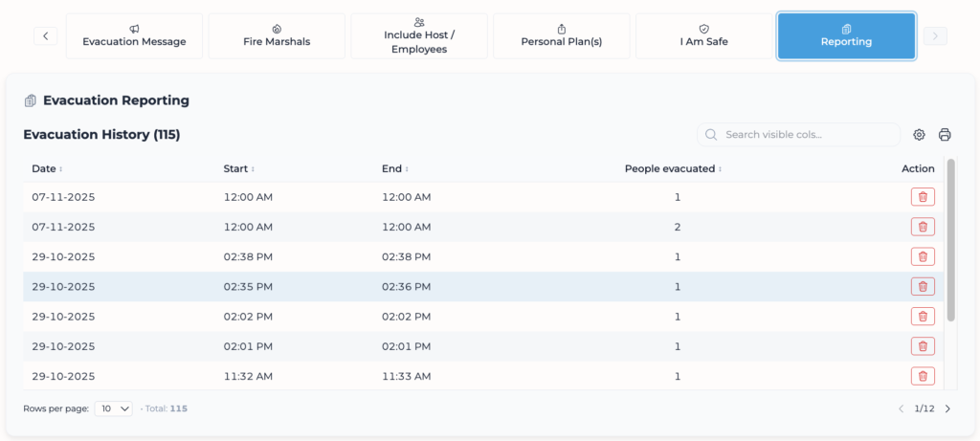
Task: Delete the 02:35 PM evacuation entry
Action: (x=923, y=286)
